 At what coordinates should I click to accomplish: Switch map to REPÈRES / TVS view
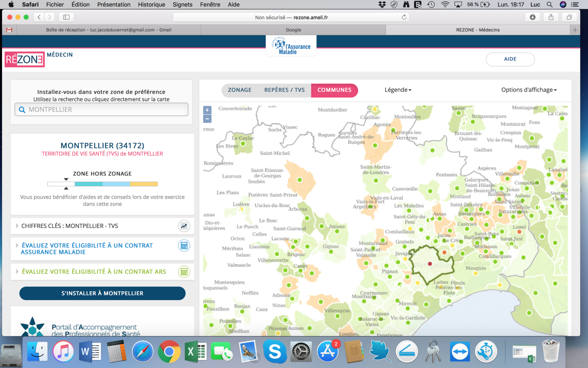pos(284,90)
